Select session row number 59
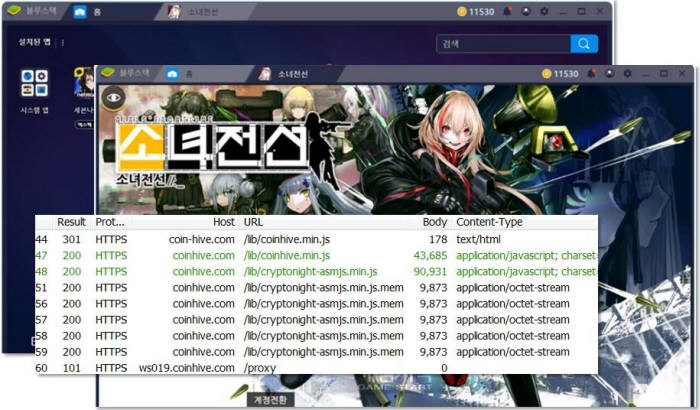Screen dimensions: 700x410 [41, 352]
